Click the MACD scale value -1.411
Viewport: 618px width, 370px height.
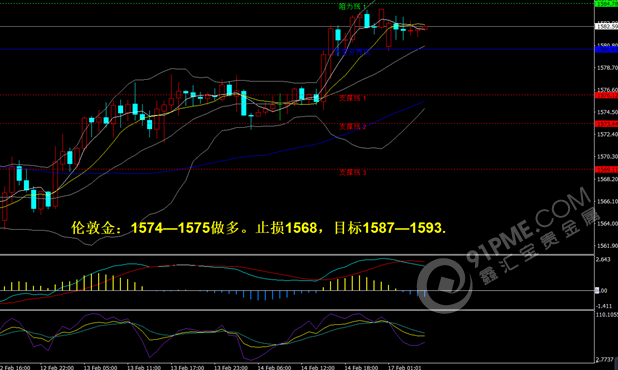point(604,306)
